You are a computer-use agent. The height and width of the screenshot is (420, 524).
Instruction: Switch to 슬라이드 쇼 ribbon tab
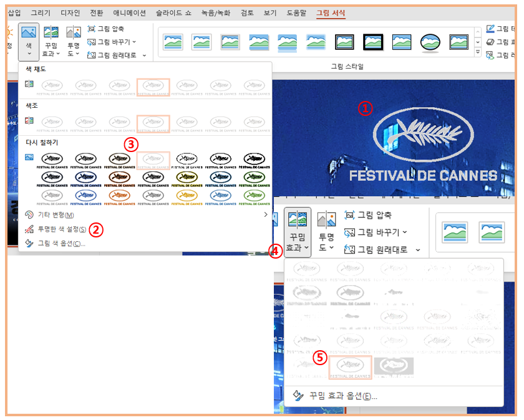[173, 13]
